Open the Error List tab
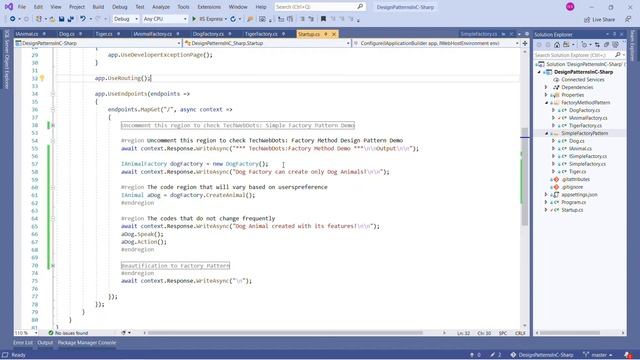 23,343
